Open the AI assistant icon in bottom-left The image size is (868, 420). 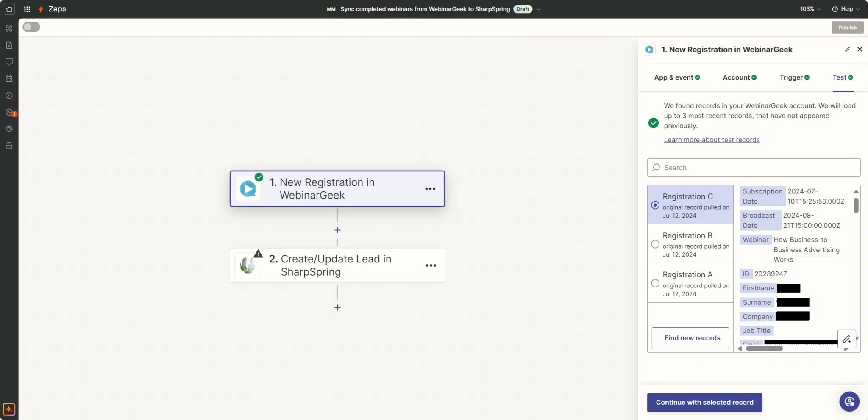click(9, 409)
